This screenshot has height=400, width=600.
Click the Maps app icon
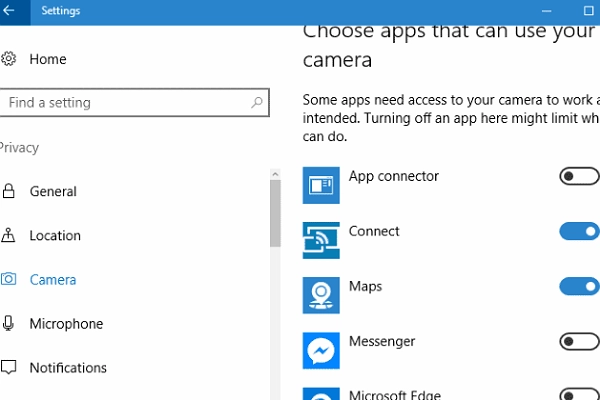tap(321, 296)
